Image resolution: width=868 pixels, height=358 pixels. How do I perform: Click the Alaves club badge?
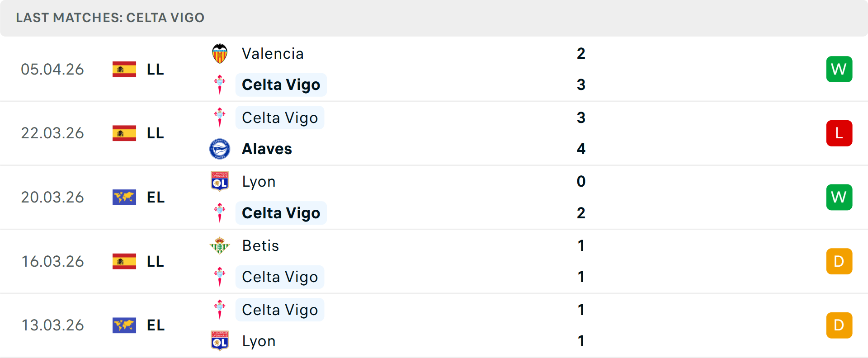click(x=220, y=149)
